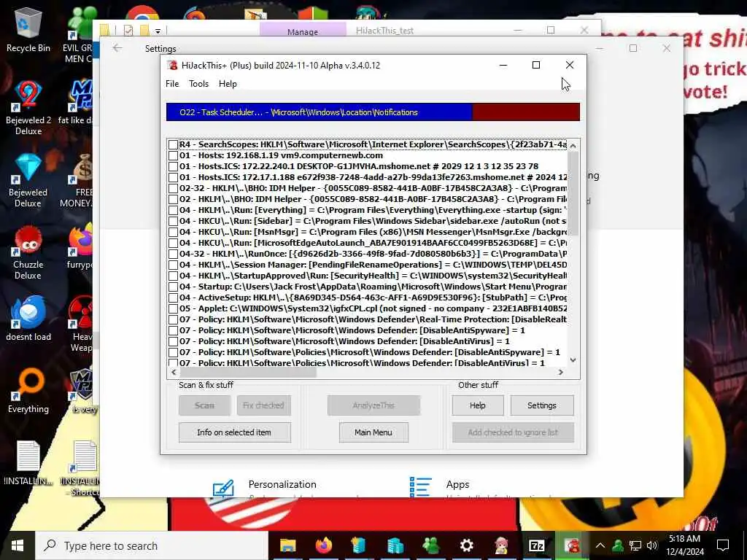Click the results list scroll-up arrow
The width and height of the screenshot is (747, 560).
pos(573,146)
